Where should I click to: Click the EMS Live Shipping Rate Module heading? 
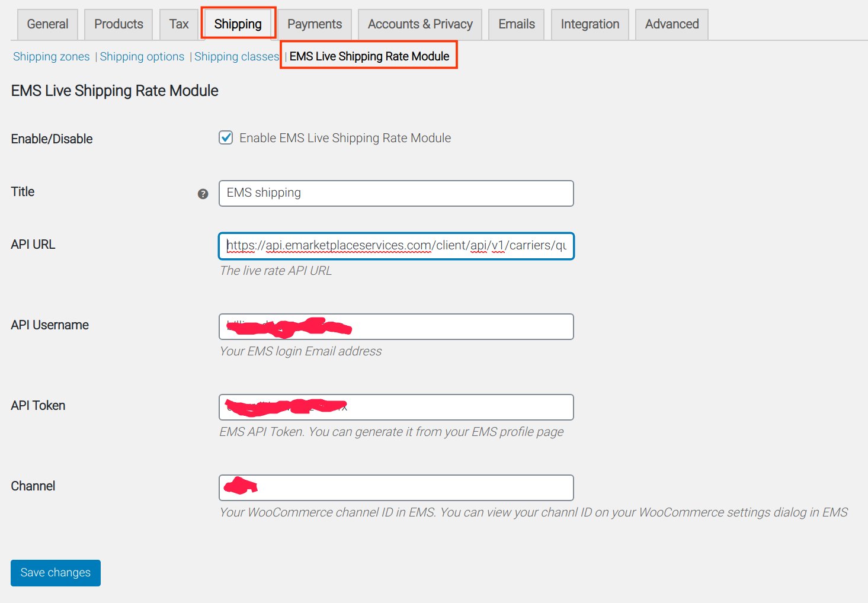coord(115,91)
